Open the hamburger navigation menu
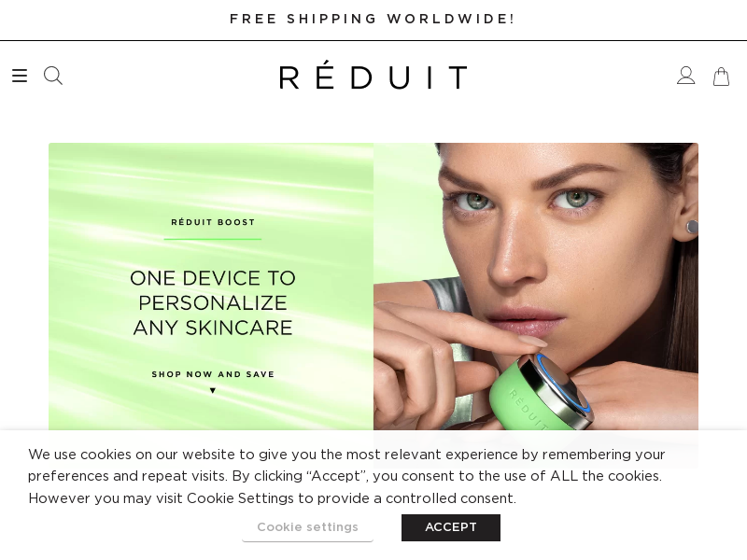 coord(20,76)
